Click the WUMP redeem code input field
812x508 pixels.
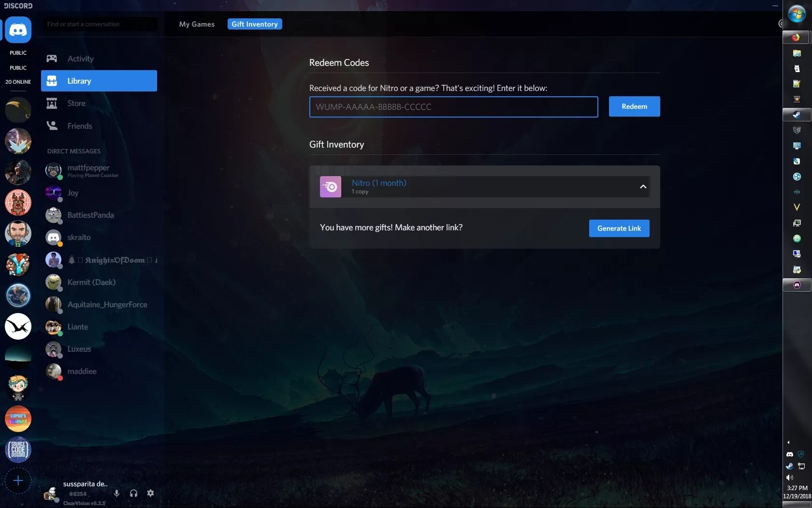coord(453,107)
